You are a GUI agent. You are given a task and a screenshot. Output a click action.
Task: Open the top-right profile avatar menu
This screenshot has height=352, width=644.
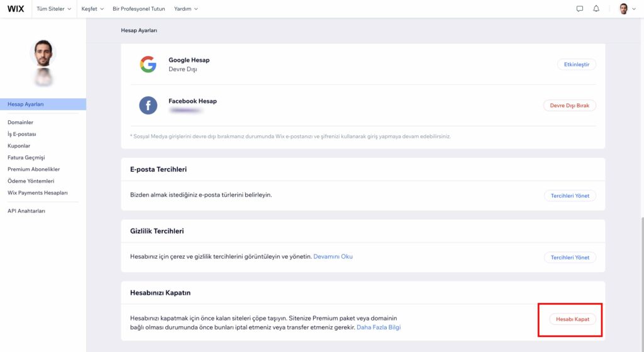pos(627,9)
